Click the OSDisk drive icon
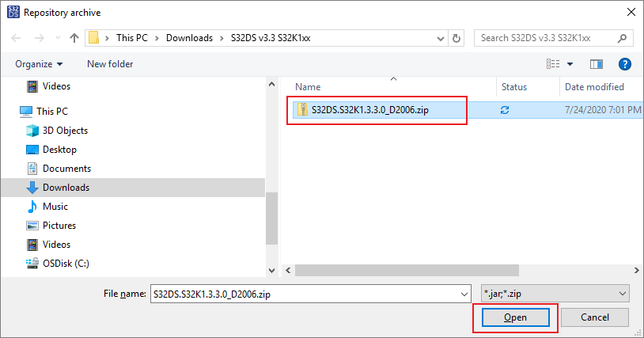The image size is (644, 338). coord(32,264)
